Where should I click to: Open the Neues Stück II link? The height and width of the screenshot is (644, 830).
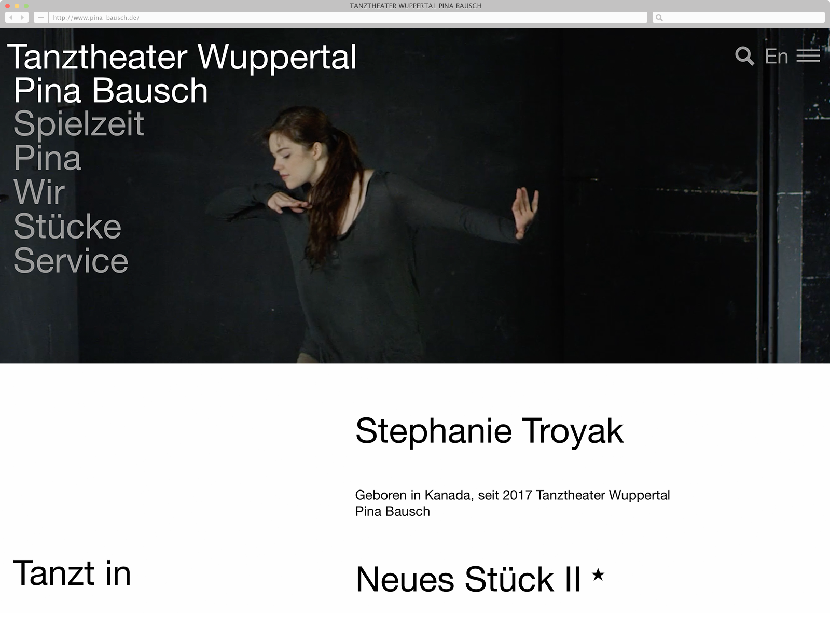[x=468, y=579]
